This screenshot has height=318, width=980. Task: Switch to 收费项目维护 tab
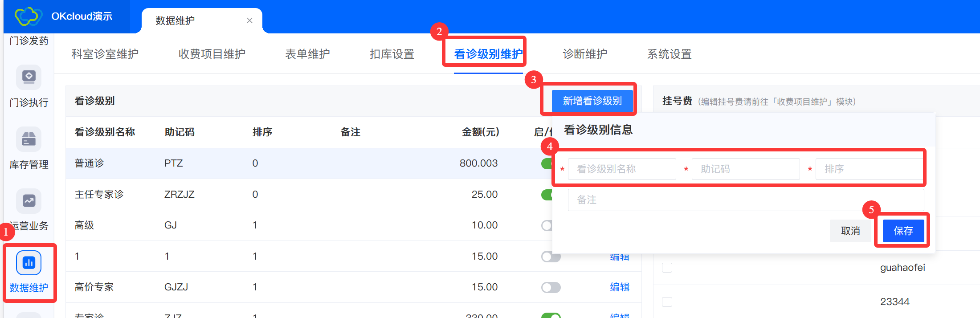pyautogui.click(x=212, y=54)
